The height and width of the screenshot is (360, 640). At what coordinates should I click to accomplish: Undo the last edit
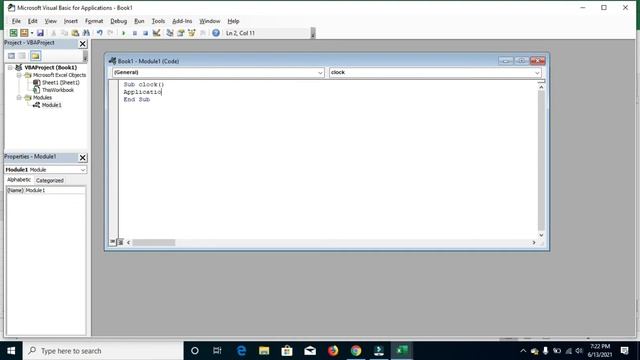click(x=100, y=33)
